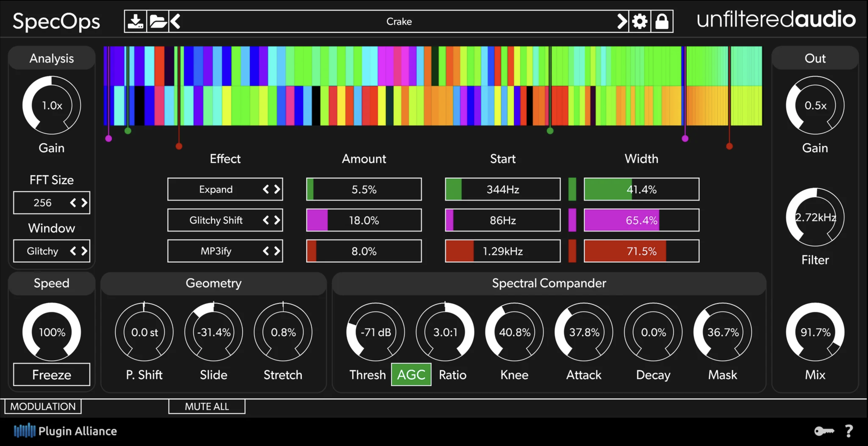The width and height of the screenshot is (868, 446).
Task: Next effect arrow in Glitchy Shift row
Action: coord(277,220)
